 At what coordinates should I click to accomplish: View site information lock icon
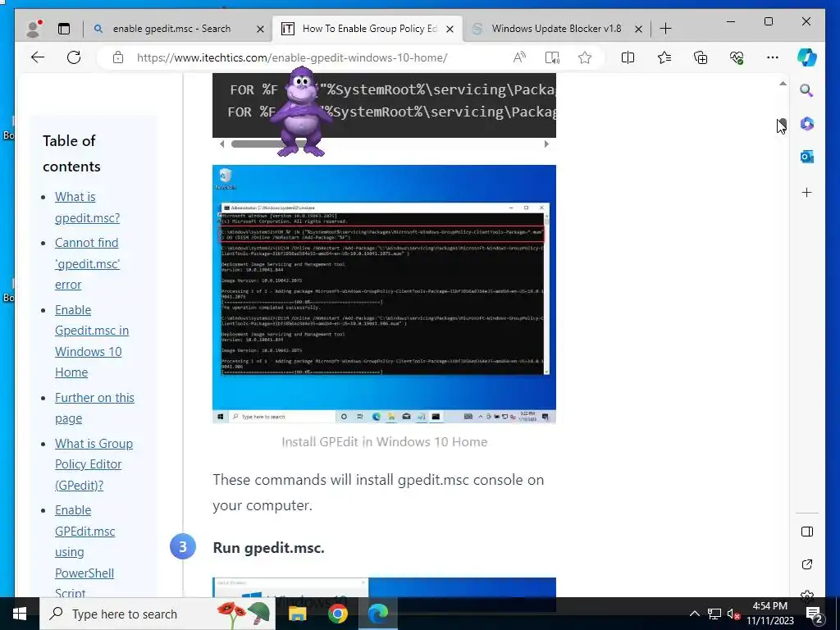[118, 57]
